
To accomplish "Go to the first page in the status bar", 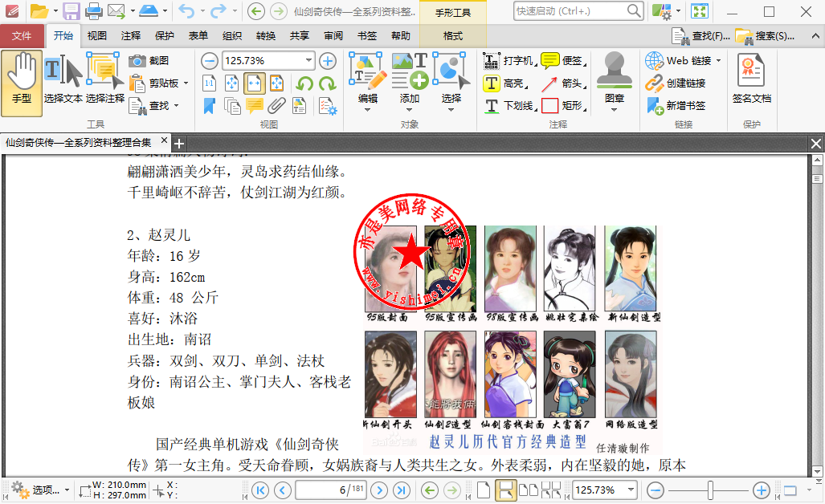I will 260,490.
